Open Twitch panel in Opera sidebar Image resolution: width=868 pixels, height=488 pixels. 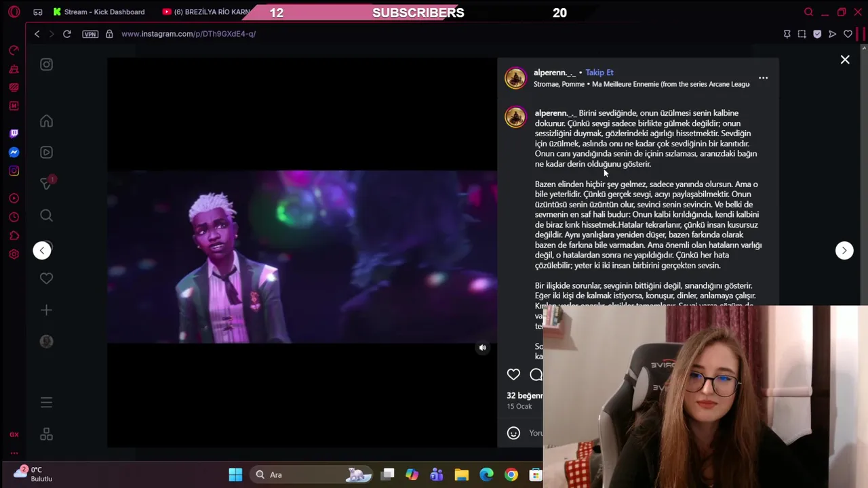point(14,134)
